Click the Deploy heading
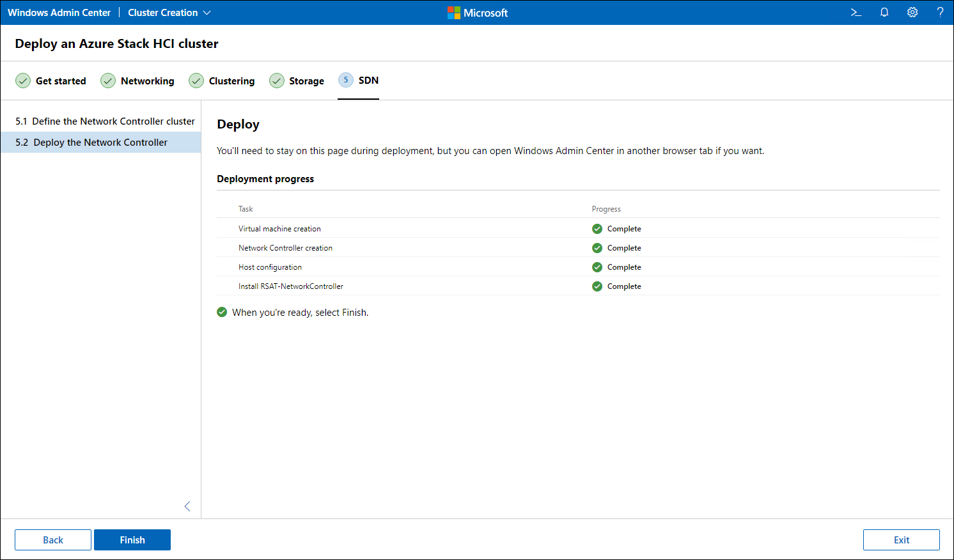Screen dimensions: 954x560 (238, 125)
